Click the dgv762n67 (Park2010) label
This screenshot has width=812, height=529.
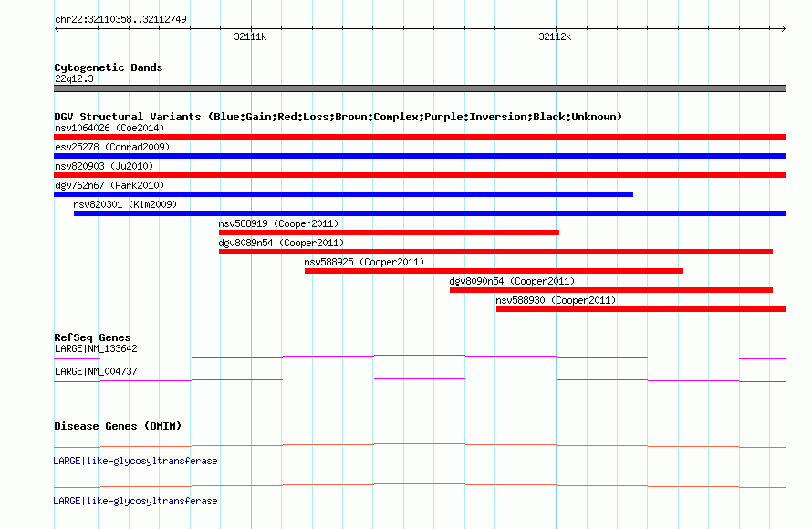tap(109, 185)
